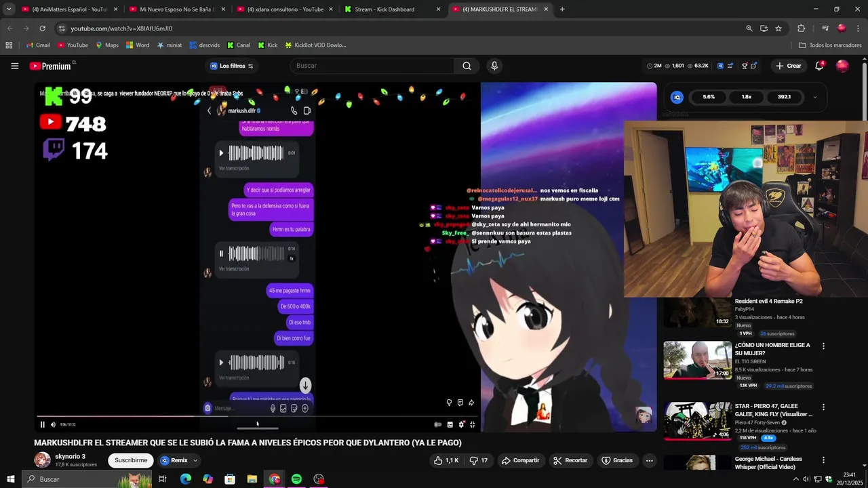Open options for George Michael Careless Whisper

tap(823, 460)
